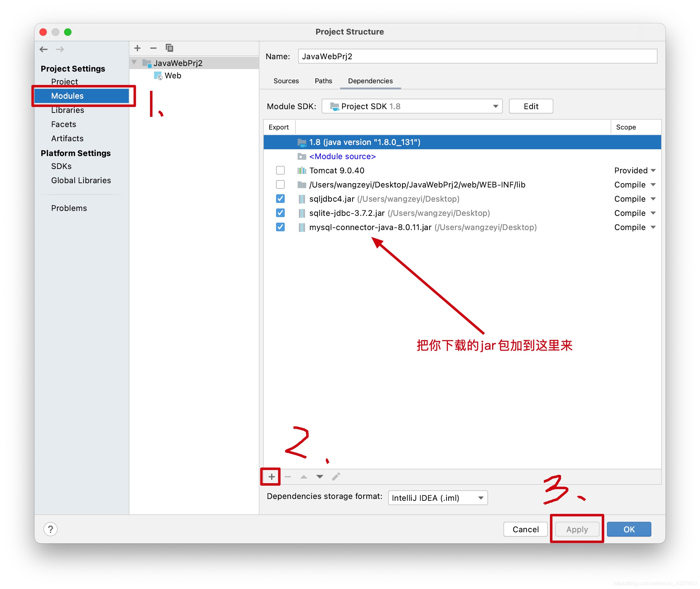
Task: Change scope of Tomcat from Provided
Action: 634,170
